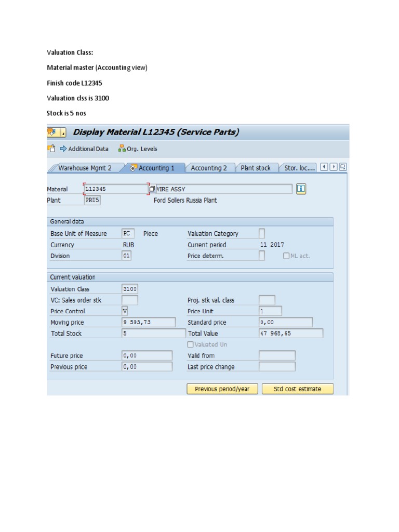The height and width of the screenshot is (532, 399).
Task: Click the Material number field L12345
Action: point(115,189)
